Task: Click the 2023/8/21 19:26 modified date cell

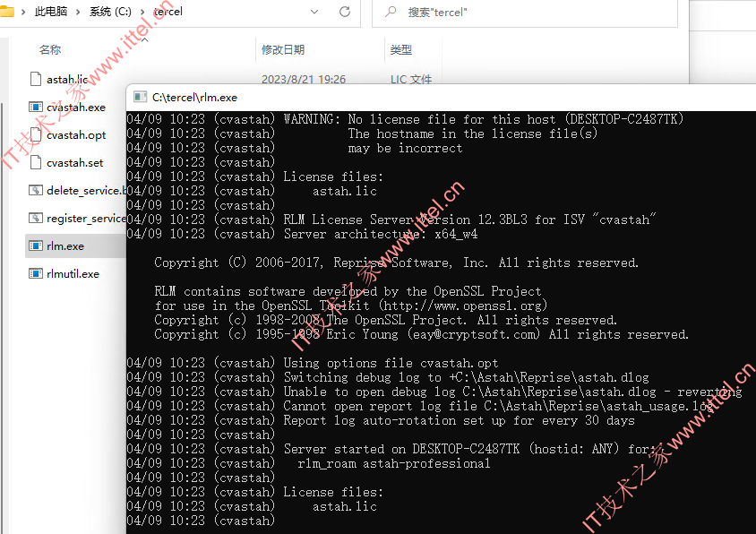Action: click(x=304, y=79)
